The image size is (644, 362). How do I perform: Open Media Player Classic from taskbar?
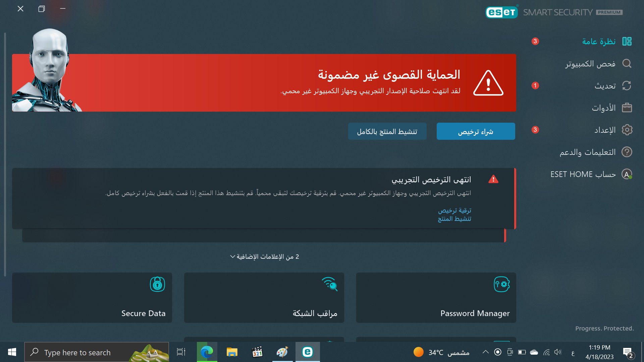[x=257, y=352]
